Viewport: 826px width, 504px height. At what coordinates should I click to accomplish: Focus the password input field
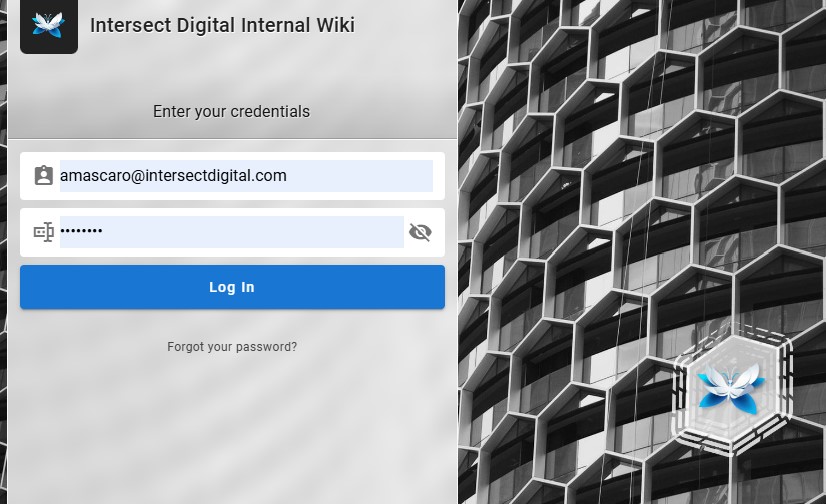[x=231, y=232]
